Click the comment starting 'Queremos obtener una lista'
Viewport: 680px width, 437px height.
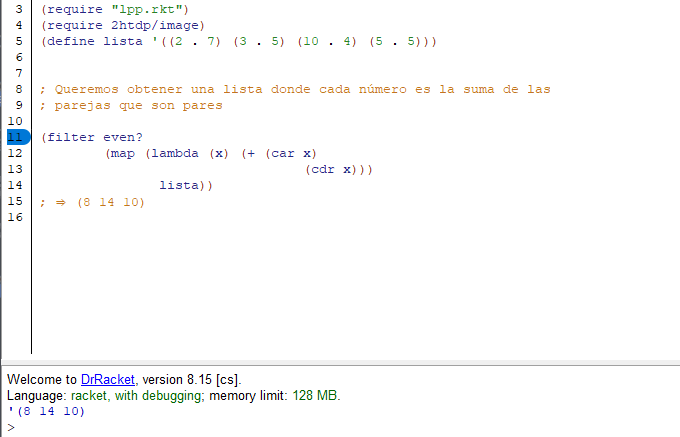tap(295, 89)
